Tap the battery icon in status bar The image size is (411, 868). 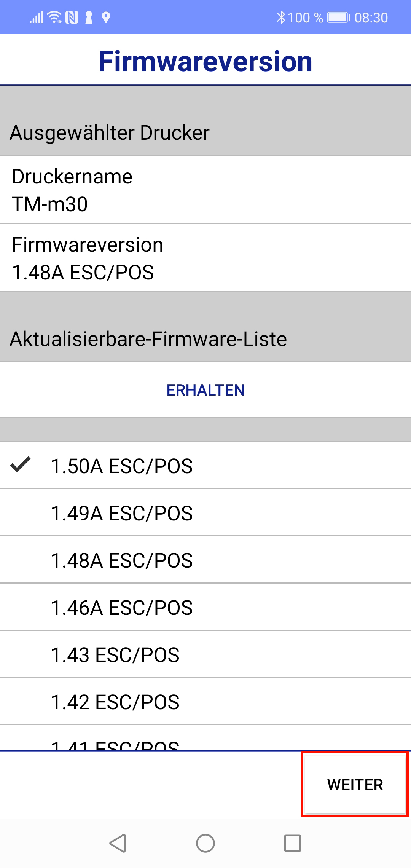pyautogui.click(x=338, y=18)
